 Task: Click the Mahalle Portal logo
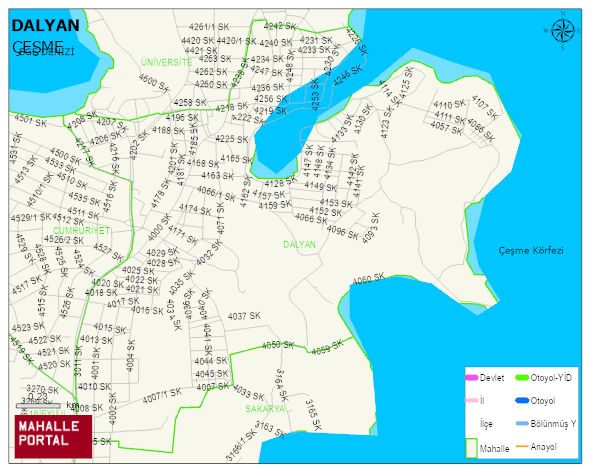point(54,437)
